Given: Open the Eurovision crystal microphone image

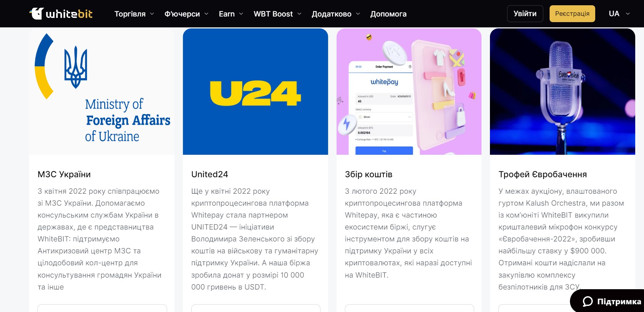Looking at the screenshot, I should point(563,92).
